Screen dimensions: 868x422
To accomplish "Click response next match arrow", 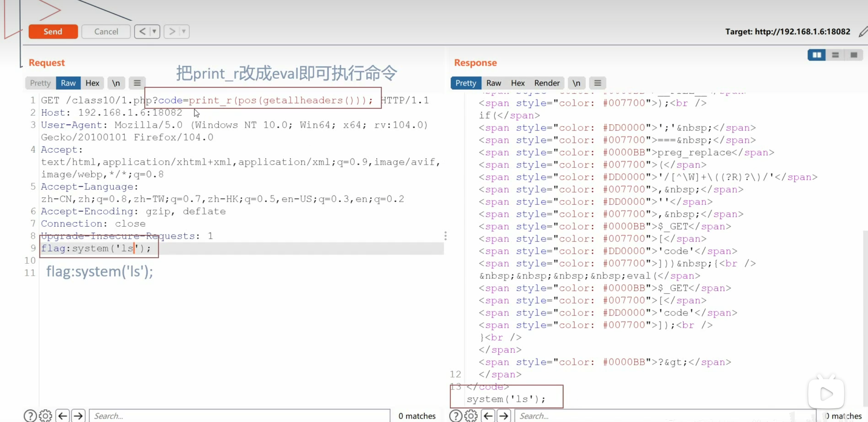I will click(x=504, y=415).
